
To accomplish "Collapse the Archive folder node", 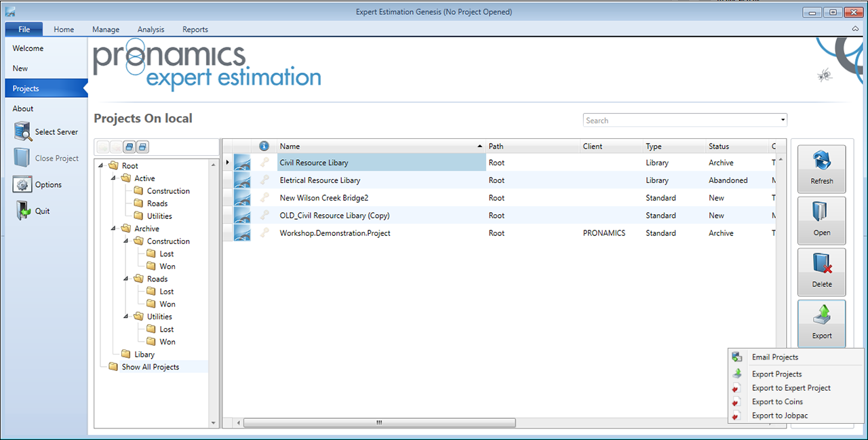I will [x=114, y=228].
